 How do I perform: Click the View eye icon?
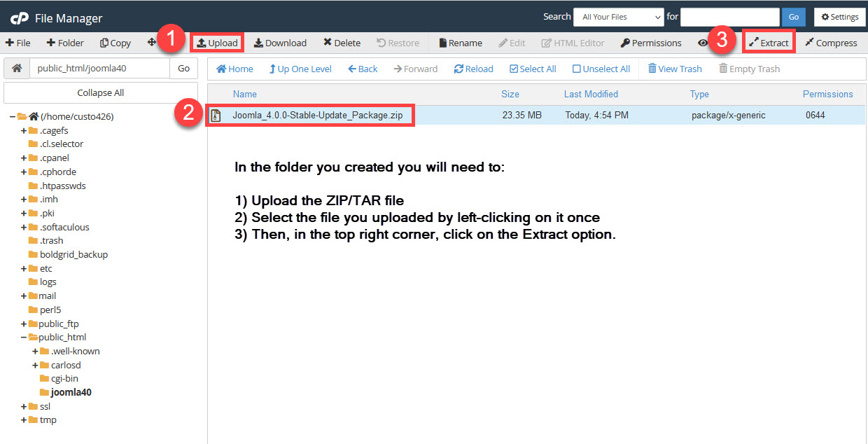(x=703, y=43)
